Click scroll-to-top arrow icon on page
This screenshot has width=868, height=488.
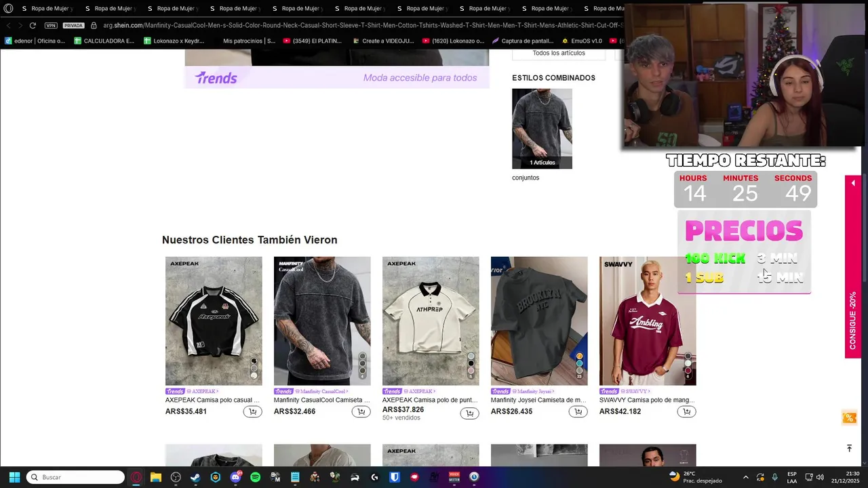click(849, 449)
